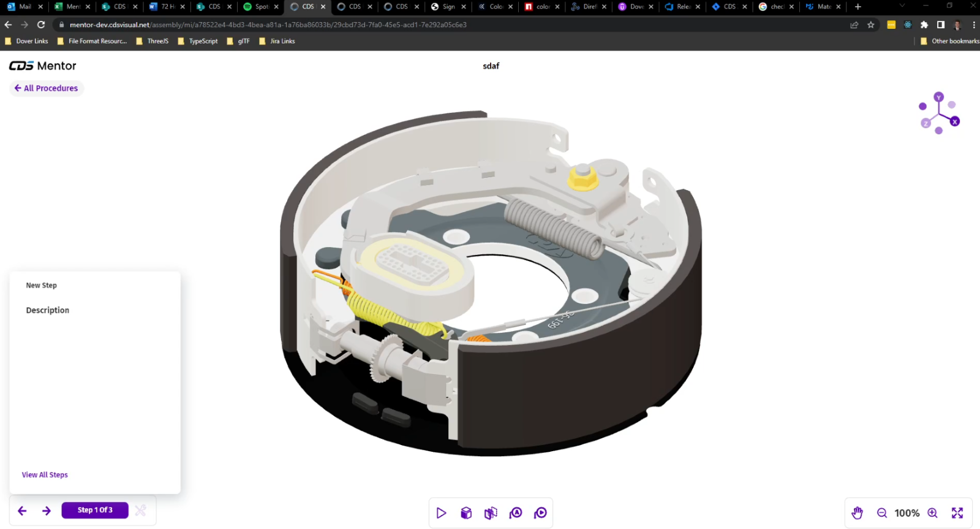Click the tools icon beside step button
This screenshot has height=529, width=980.
[x=140, y=510]
